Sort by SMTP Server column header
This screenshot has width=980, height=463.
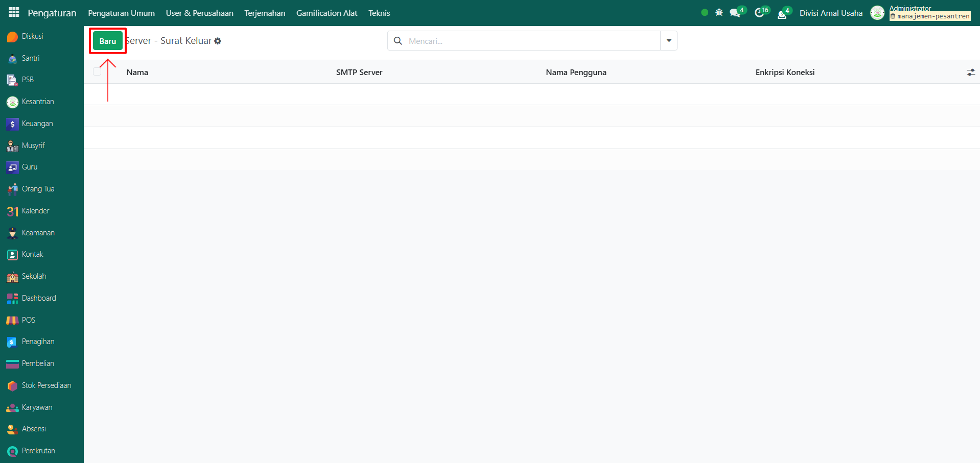[359, 72]
